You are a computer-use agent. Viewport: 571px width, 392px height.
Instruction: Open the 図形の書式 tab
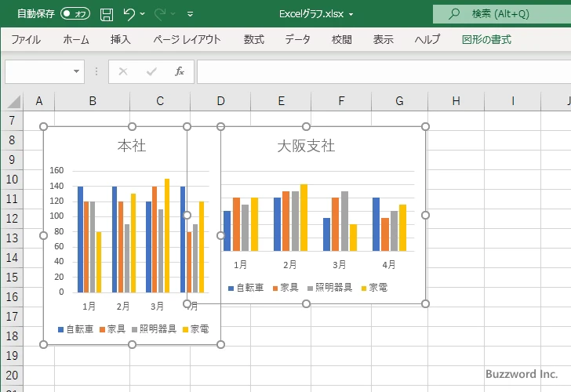pyautogui.click(x=486, y=39)
